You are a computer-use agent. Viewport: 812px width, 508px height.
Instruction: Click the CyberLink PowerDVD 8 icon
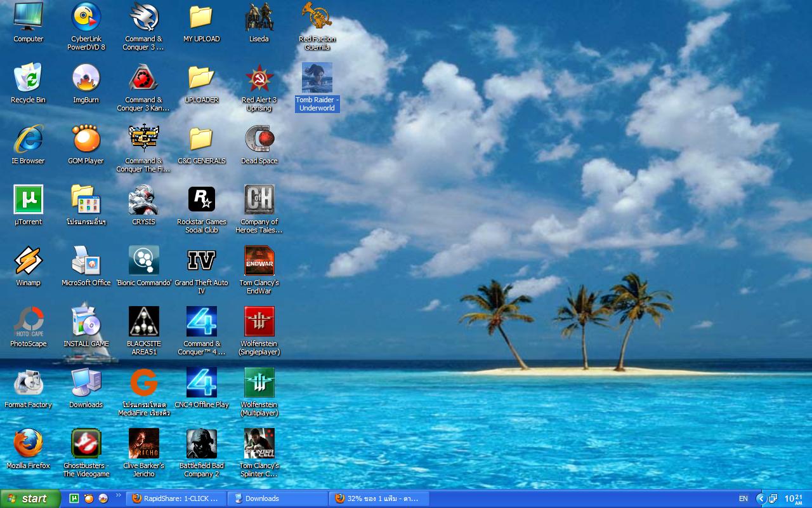point(86,17)
